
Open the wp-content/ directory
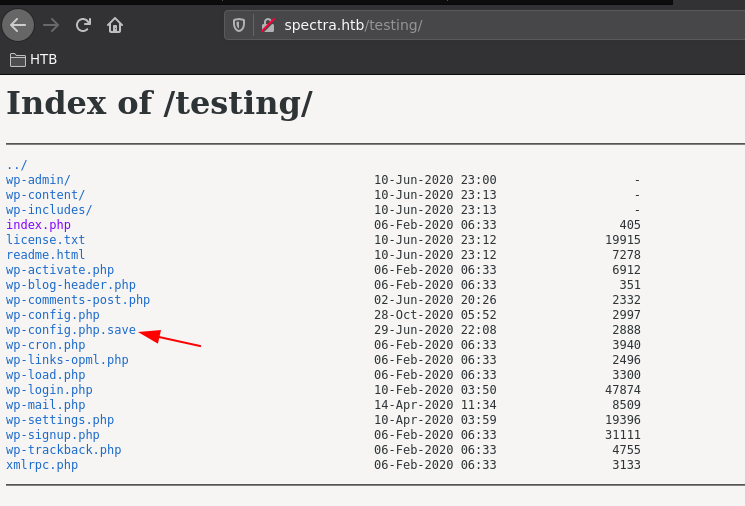(x=45, y=195)
